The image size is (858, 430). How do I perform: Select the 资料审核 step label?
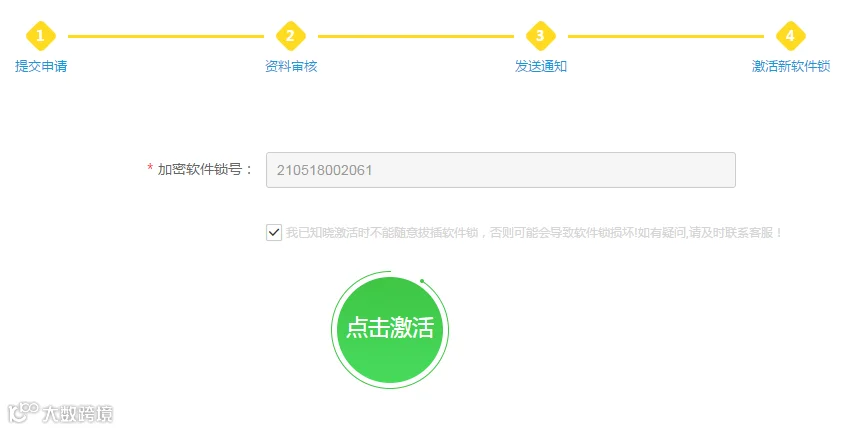291,66
